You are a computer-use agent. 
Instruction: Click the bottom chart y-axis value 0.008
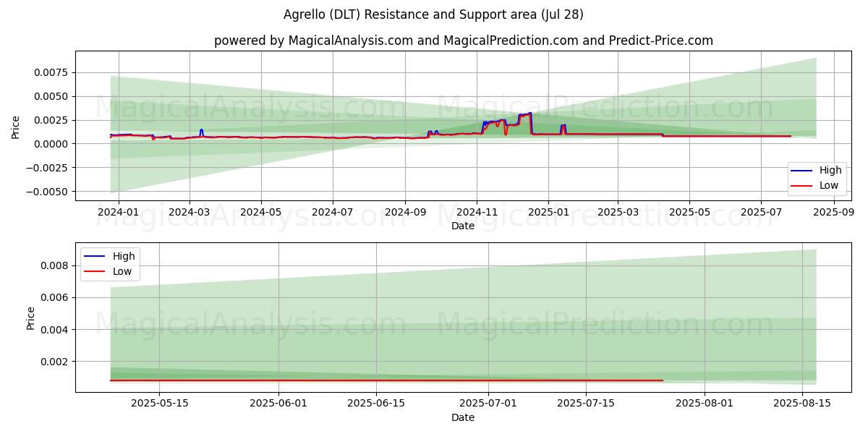tap(54, 265)
